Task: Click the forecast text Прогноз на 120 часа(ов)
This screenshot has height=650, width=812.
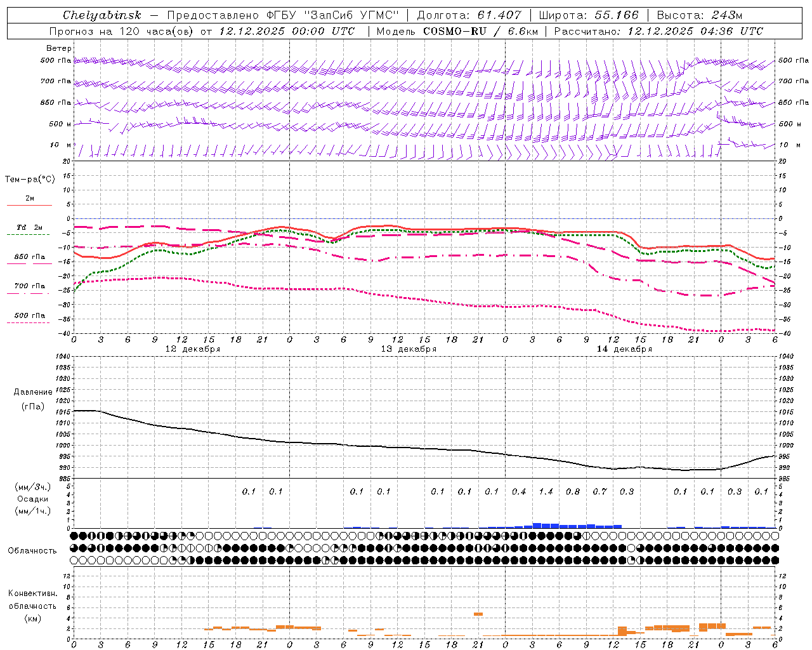Action: coord(122,31)
